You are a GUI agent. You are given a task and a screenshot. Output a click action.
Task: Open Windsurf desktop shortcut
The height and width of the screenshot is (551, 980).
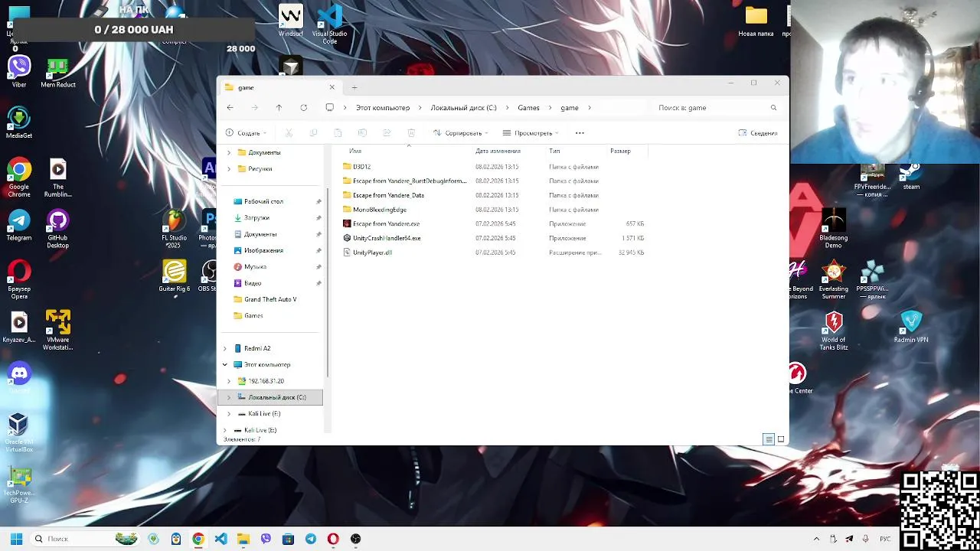pos(291,21)
